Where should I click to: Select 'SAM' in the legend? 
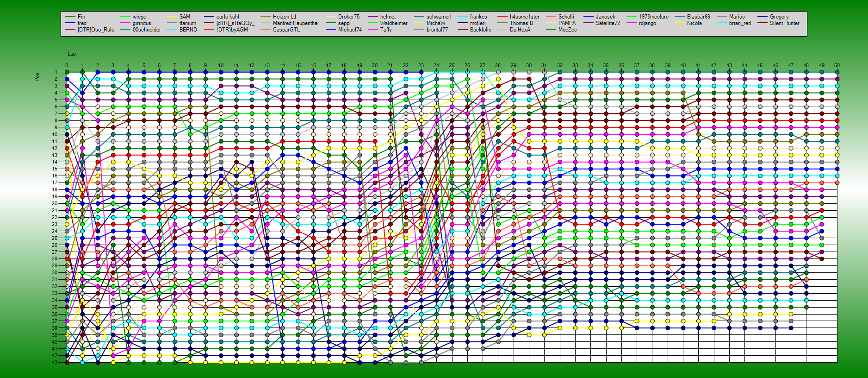[x=179, y=17]
